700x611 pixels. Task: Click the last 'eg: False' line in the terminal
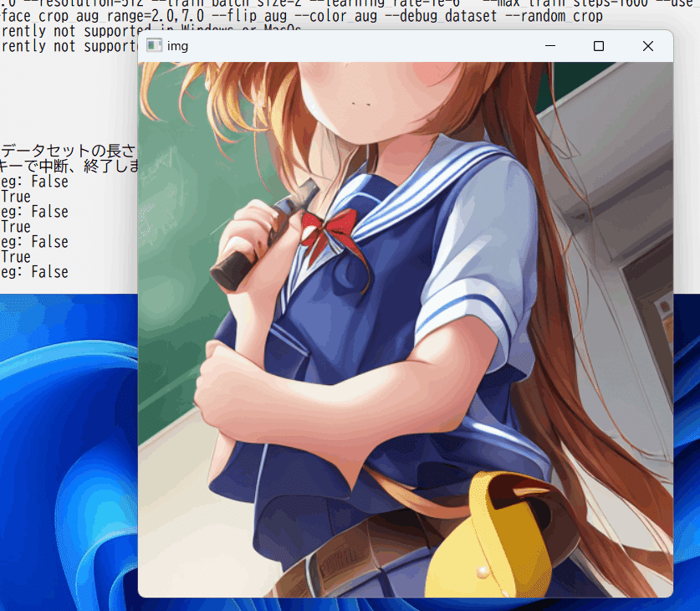pos(34,271)
